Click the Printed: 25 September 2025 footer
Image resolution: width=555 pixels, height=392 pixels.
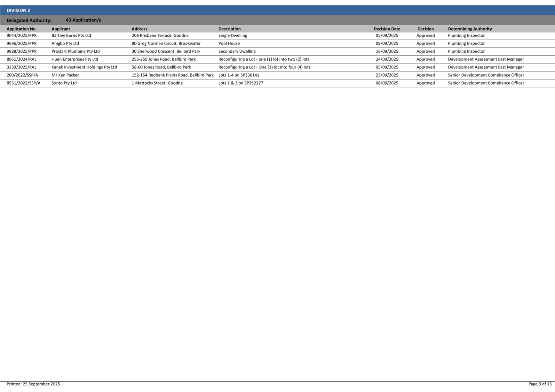[x=33, y=384]
